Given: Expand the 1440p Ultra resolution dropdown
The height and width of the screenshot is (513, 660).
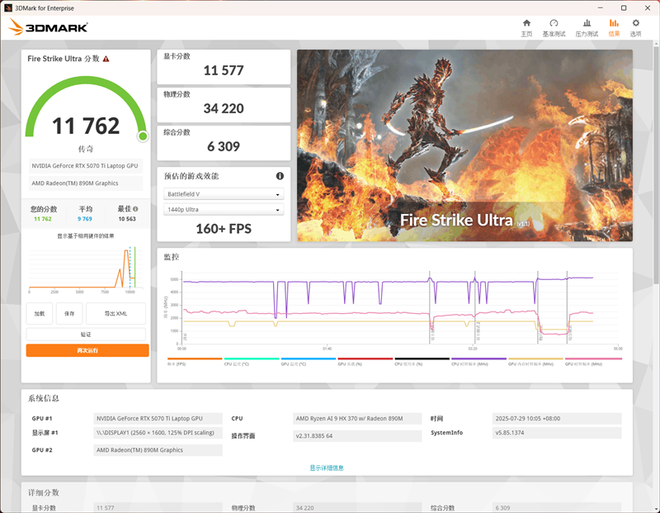Looking at the screenshot, I should pos(223,209).
